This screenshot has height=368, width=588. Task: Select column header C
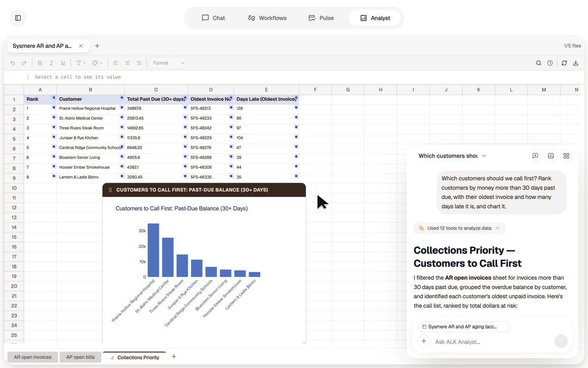click(156, 90)
